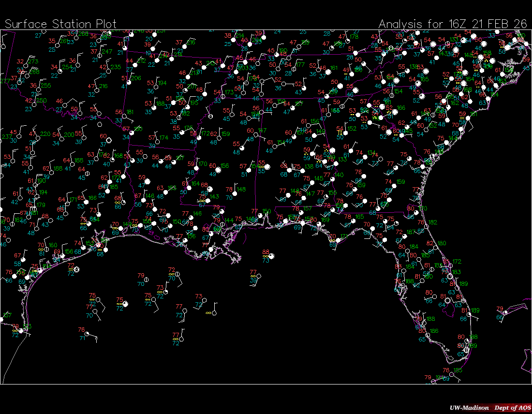
Task: Click the southernmost Gulf station showing 77 over 72
Action: (181, 339)
